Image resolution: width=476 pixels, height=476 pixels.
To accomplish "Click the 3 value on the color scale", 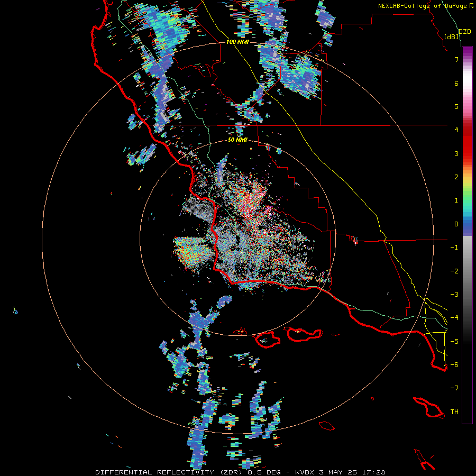I will pyautogui.click(x=456, y=153).
